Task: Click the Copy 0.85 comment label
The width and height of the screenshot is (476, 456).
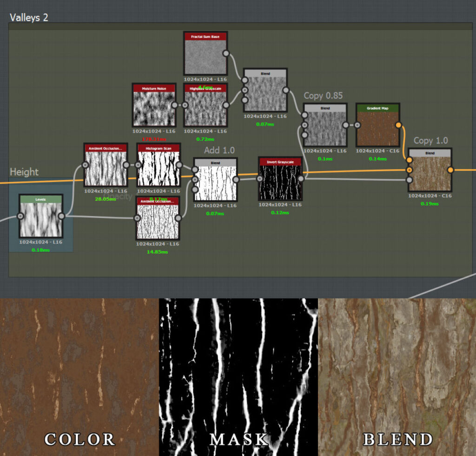Action: tap(323, 96)
